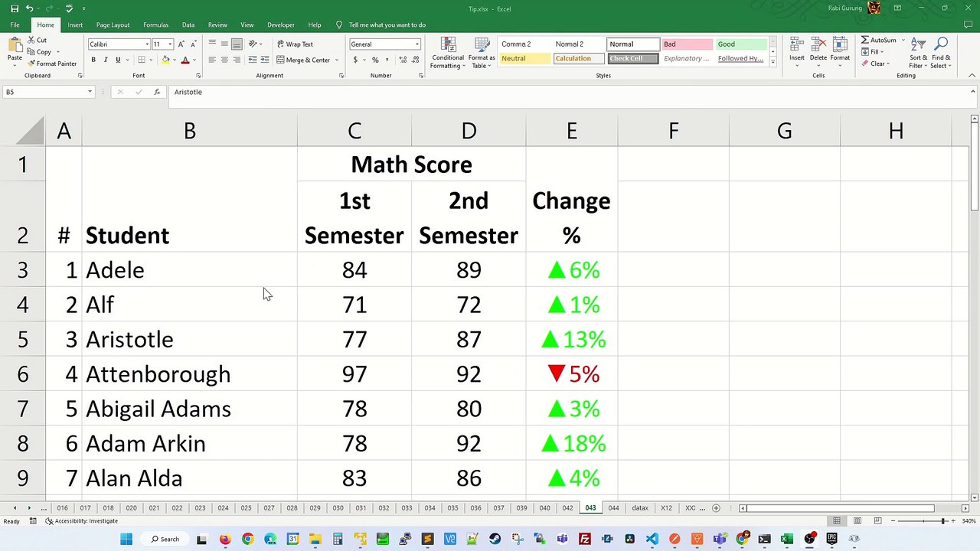Screen dimensions: 980x551
Task: Open the Formulas ribbon tab
Action: pos(155,24)
